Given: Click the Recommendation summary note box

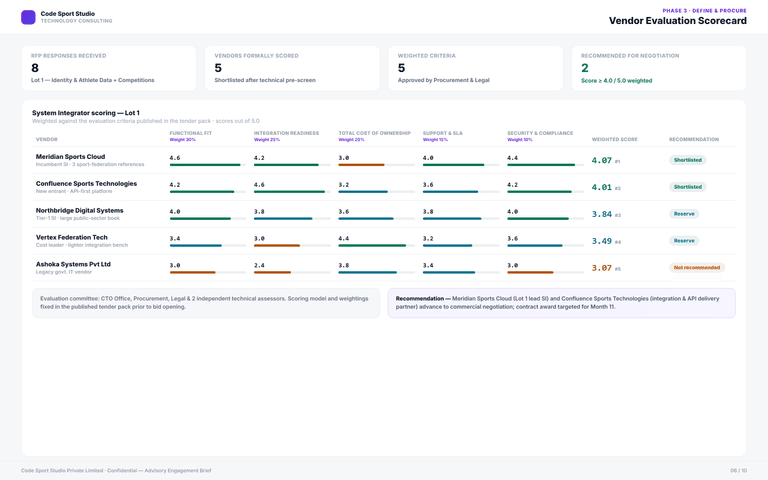Looking at the screenshot, I should pos(562,303).
